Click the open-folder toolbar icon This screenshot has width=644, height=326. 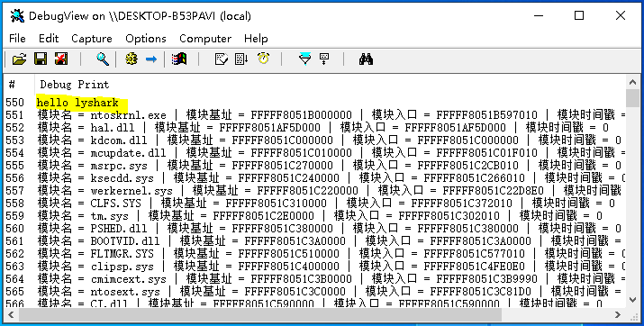point(19,59)
